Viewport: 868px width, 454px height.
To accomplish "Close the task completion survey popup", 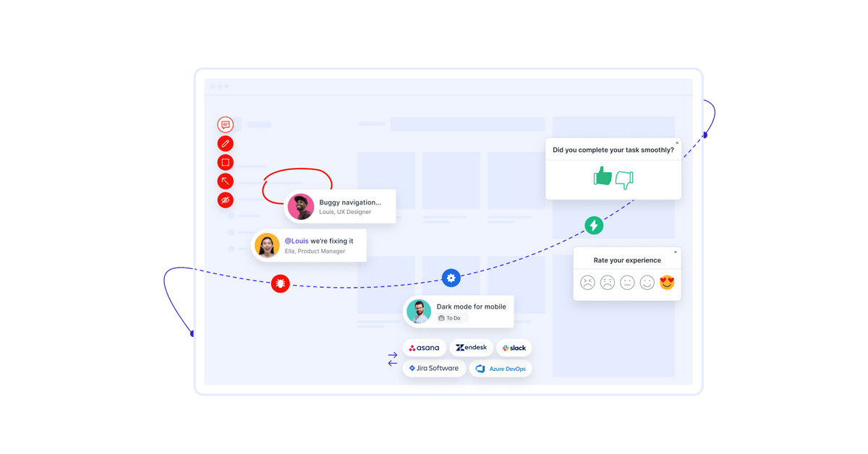I will click(x=677, y=143).
